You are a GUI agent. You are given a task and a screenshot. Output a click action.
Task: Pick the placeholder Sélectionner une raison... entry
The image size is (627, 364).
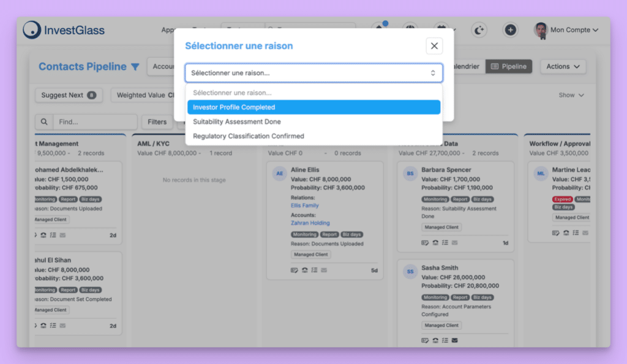coord(313,93)
